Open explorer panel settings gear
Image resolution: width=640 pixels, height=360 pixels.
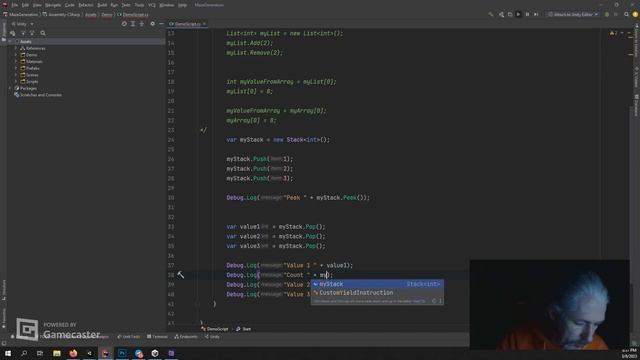point(152,24)
